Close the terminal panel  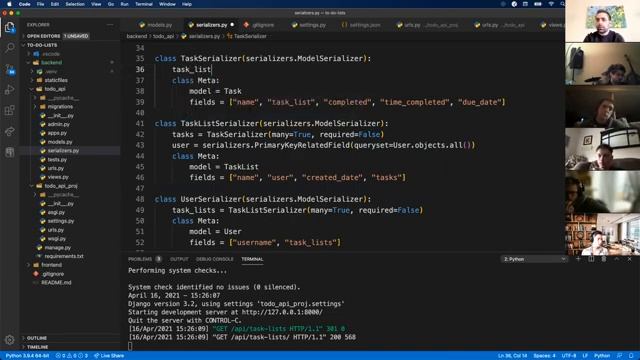[x=629, y=259]
